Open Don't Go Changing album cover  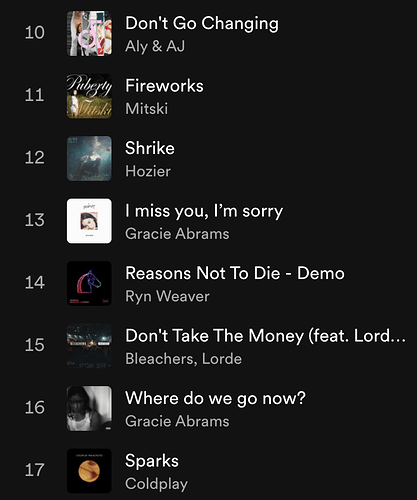89,33
